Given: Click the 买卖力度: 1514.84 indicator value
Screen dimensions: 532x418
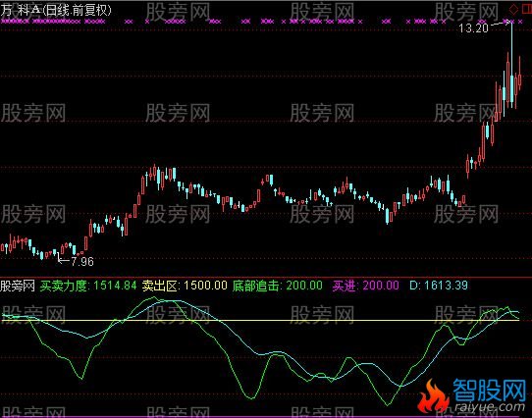Looking at the screenshot, I should pos(88,286).
